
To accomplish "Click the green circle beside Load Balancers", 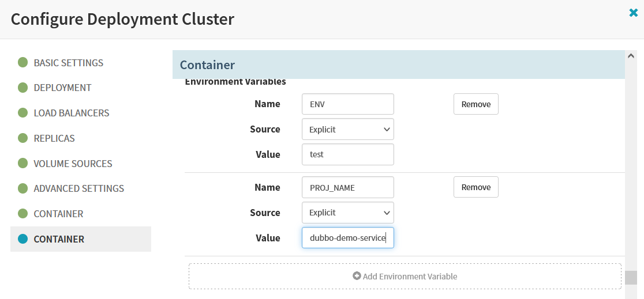I will (23, 113).
